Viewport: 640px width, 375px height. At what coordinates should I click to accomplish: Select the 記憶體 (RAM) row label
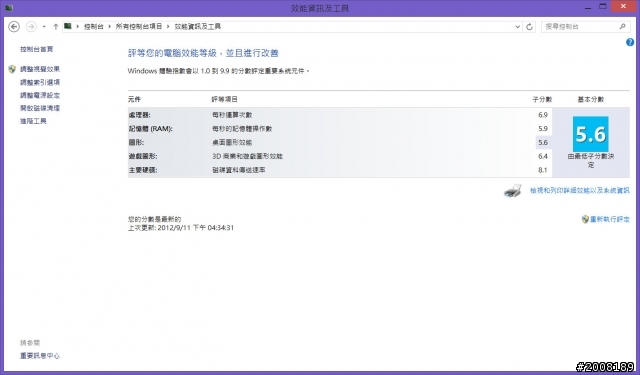(151, 129)
